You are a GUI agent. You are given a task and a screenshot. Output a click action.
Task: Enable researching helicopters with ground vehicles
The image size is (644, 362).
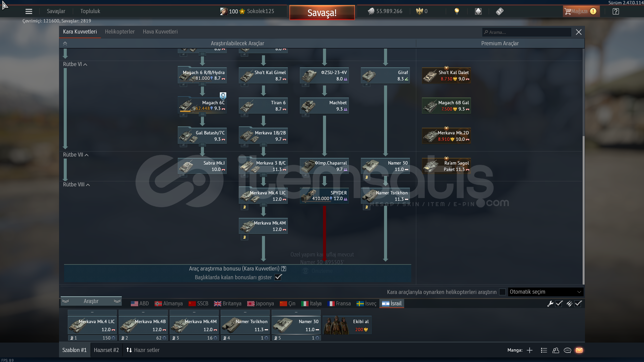(x=502, y=292)
